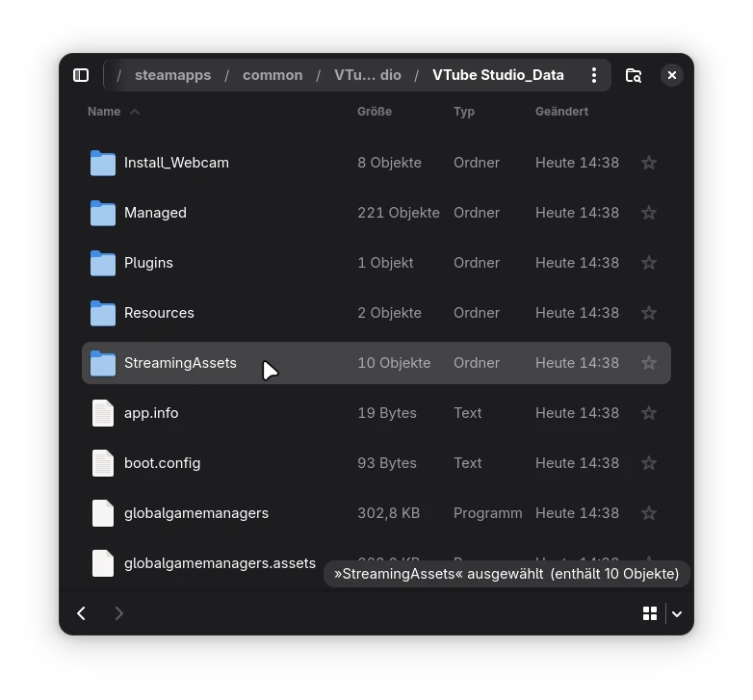Select the Install_Webcam folder icon
The image size is (753, 700).
(x=103, y=164)
